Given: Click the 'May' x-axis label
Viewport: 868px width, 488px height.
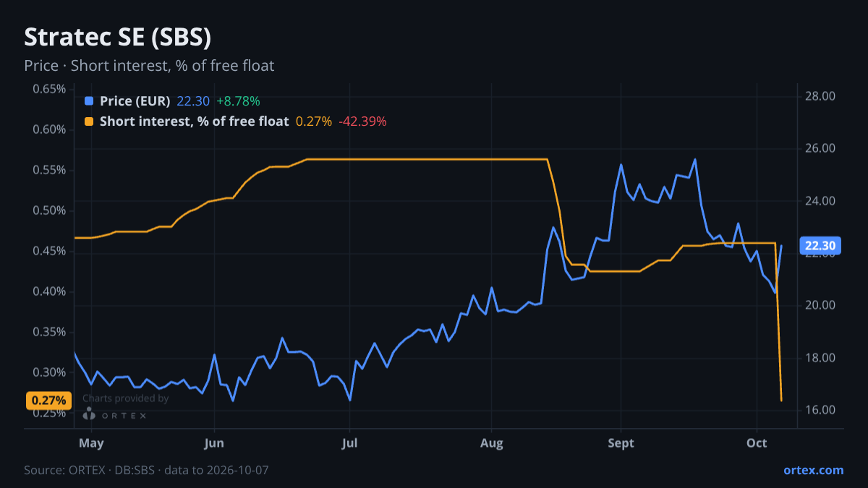Looking at the screenshot, I should tap(91, 443).
